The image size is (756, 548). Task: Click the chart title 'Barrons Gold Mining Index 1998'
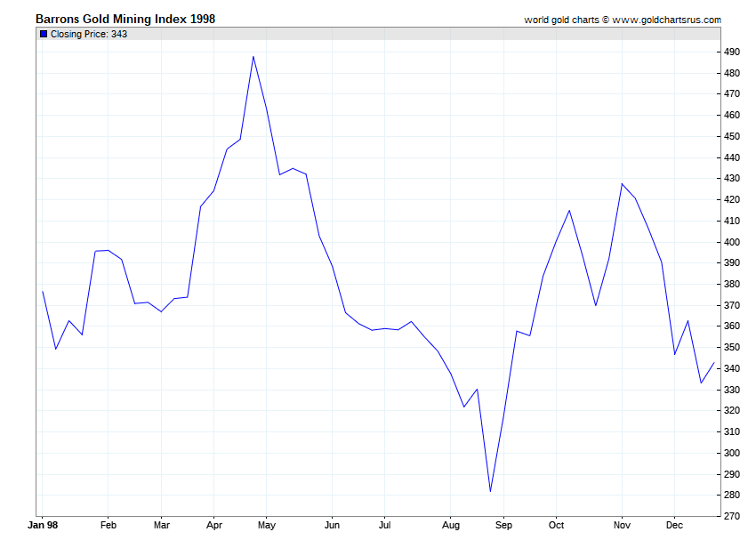coord(125,19)
